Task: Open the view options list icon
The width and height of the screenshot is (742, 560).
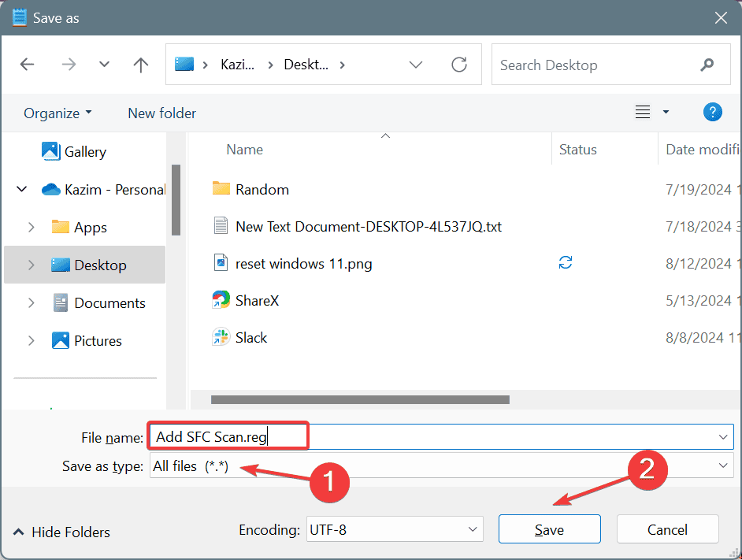Action: pyautogui.click(x=644, y=113)
